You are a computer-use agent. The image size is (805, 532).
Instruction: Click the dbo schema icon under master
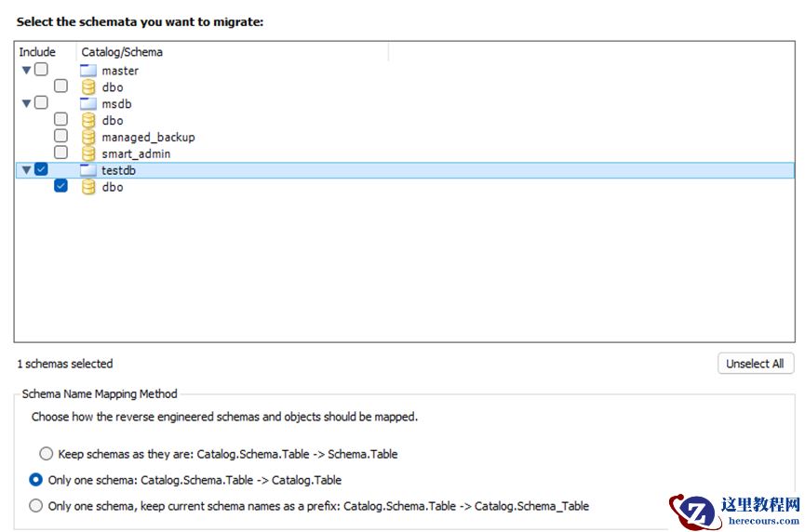88,87
